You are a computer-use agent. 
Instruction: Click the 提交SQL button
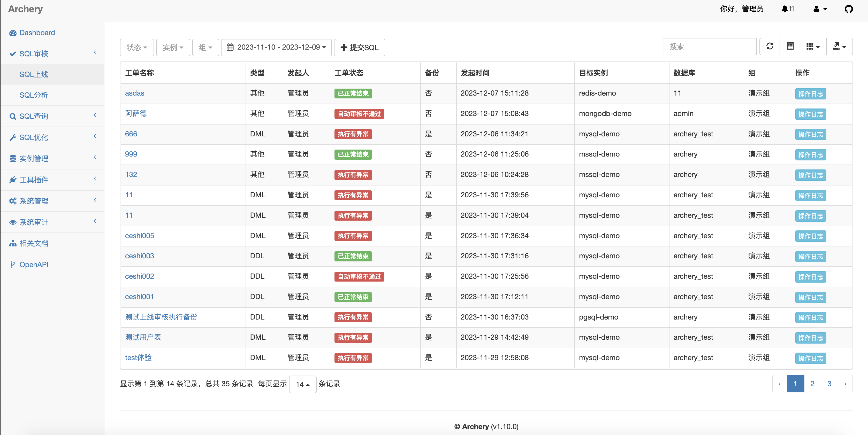point(359,48)
